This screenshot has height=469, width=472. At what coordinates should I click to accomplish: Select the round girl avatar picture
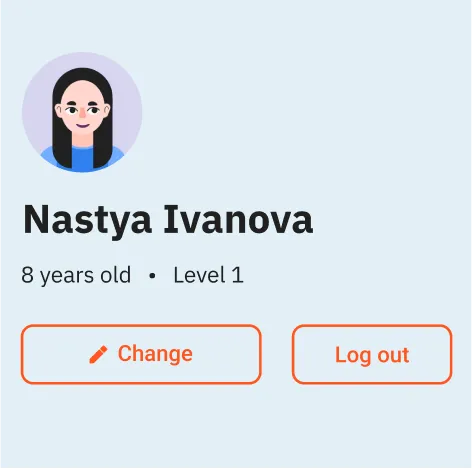tap(82, 112)
